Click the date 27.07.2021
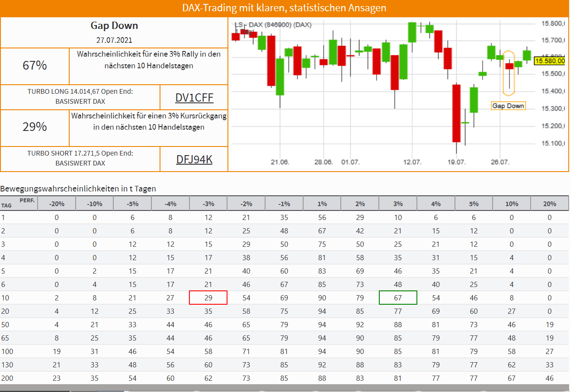The height and width of the screenshot is (392, 570). tap(114, 40)
